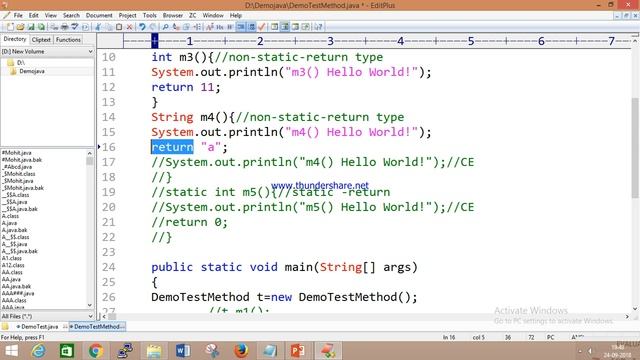The height and width of the screenshot is (360, 640).
Task: Select the D:\ folder in tree
Action: point(16,62)
